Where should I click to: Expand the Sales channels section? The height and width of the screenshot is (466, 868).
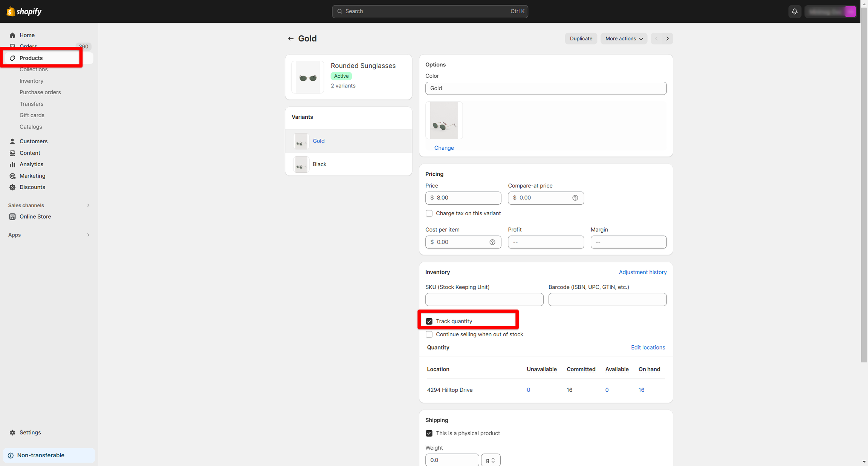click(x=88, y=205)
